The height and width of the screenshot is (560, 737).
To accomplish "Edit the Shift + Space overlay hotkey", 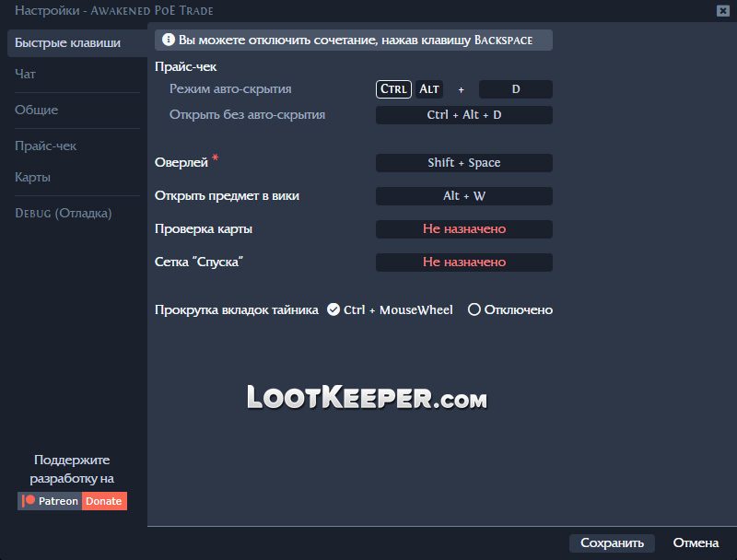I will [x=464, y=163].
